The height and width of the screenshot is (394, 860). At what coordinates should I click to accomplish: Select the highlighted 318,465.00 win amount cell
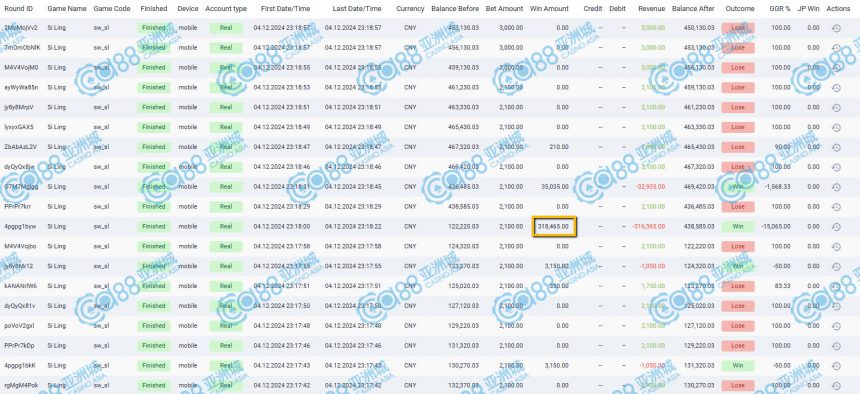coord(554,226)
